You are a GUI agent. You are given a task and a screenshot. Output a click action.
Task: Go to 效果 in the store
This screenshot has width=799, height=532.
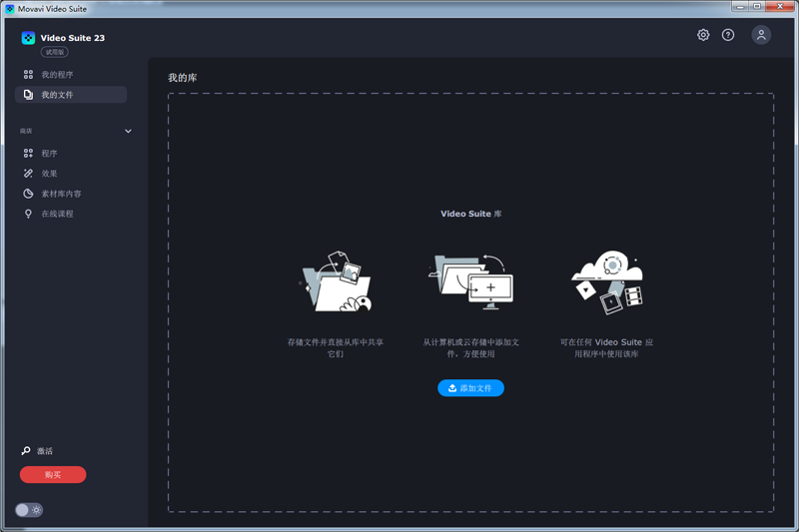point(49,174)
